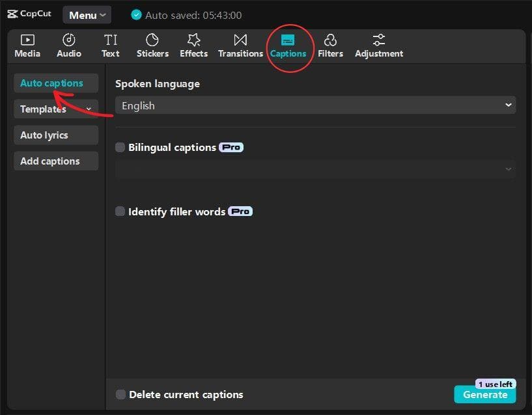Open the Stickers panel

pos(152,46)
